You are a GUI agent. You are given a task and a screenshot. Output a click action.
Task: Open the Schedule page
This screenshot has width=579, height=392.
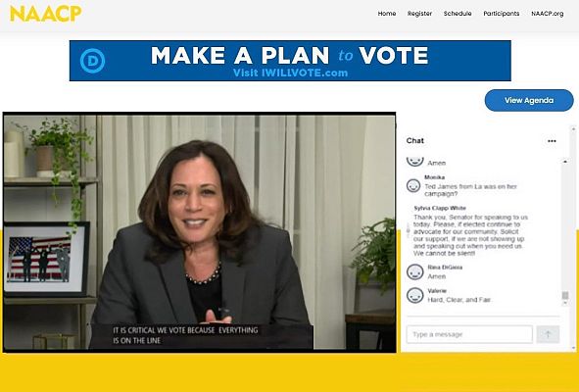pos(458,14)
